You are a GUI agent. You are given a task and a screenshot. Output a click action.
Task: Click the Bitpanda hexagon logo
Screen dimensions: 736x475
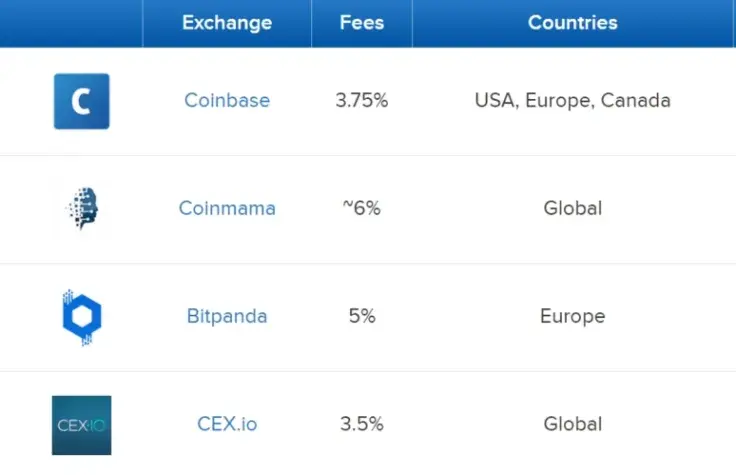(x=81, y=317)
